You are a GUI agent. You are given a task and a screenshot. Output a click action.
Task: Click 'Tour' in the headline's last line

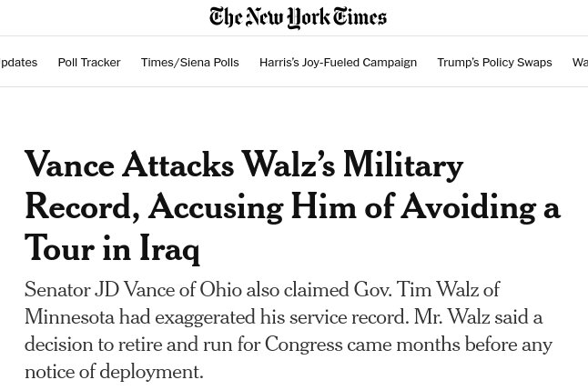coord(58,249)
